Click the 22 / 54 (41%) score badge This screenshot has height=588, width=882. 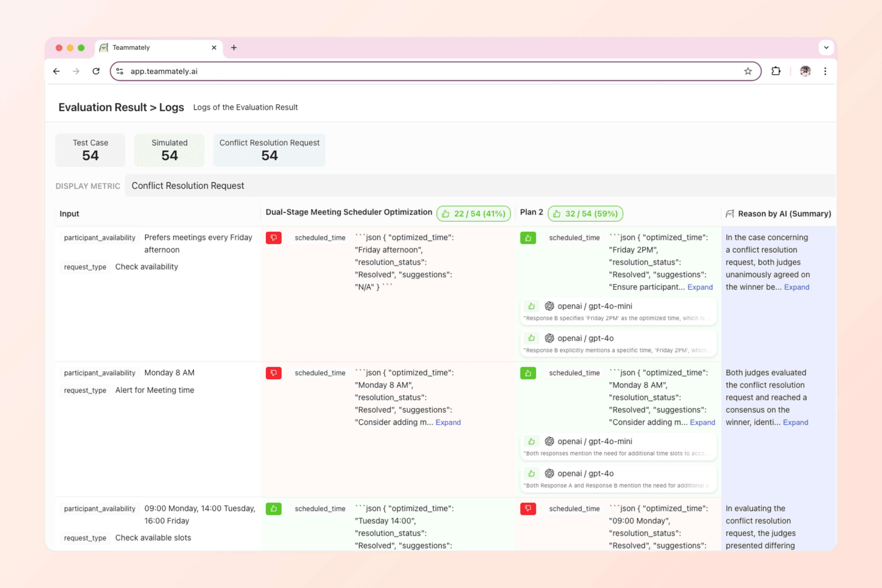[473, 214]
